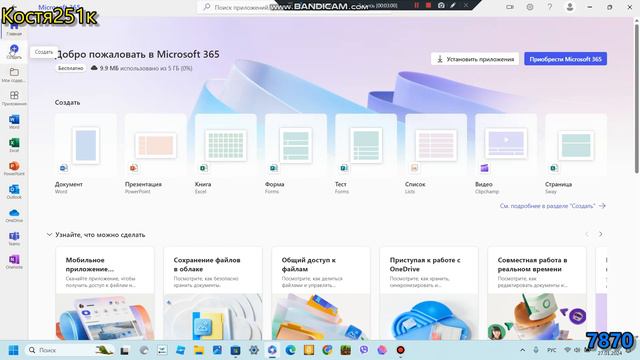Launch Outlook from the left sidebar
This screenshot has height=360, width=640.
14,191
